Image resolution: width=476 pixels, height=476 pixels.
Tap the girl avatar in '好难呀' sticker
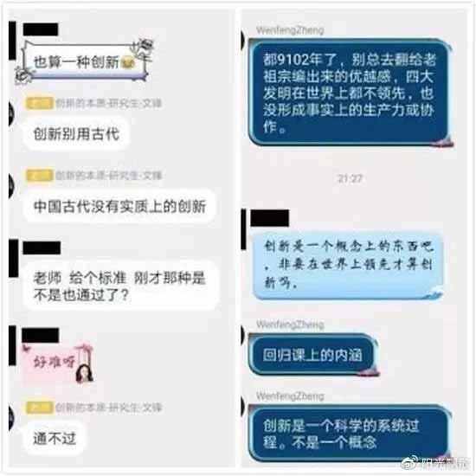tap(84, 373)
